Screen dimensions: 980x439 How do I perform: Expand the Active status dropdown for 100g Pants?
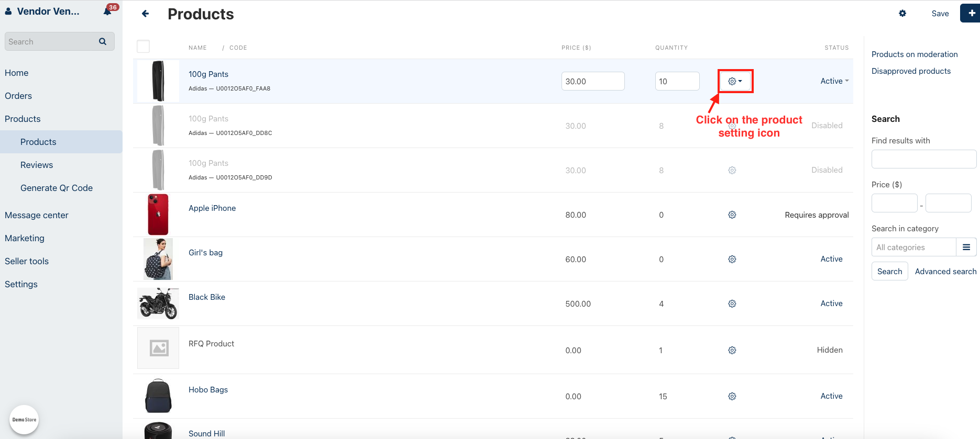[834, 81]
